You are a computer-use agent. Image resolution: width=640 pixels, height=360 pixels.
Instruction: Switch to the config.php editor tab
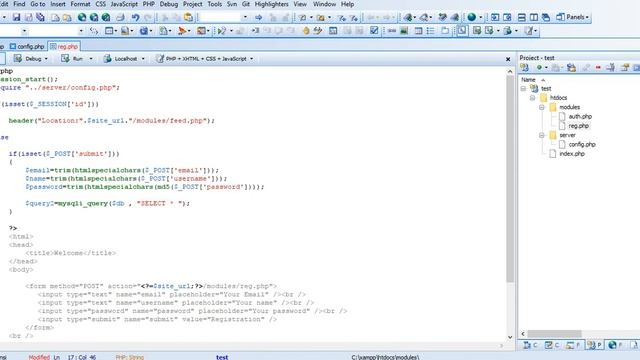[27, 47]
